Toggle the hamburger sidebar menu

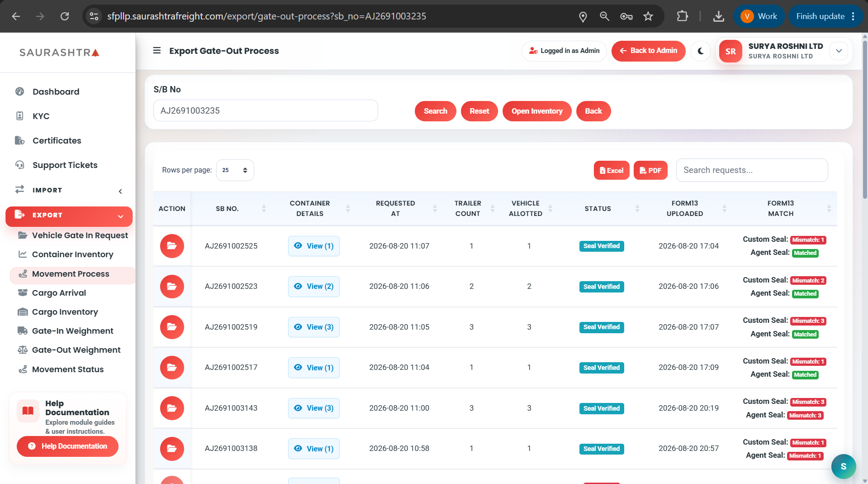(157, 50)
